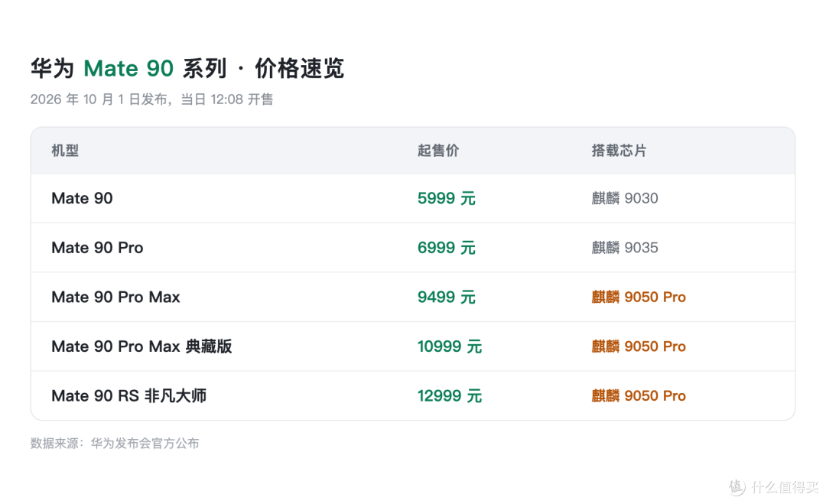Click the "起售价" column header
Viewport: 826px width, 504px height.
(x=438, y=151)
